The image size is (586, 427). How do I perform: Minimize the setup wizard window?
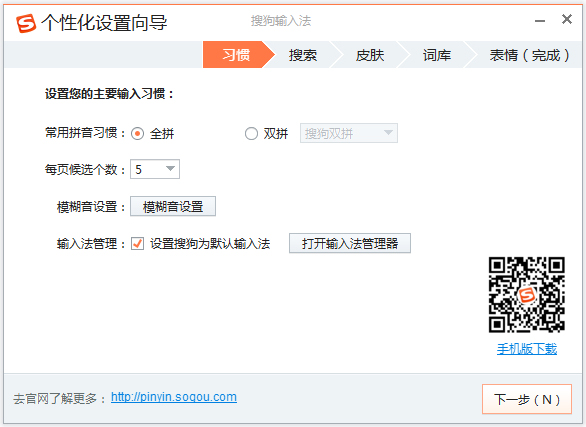pyautogui.click(x=540, y=21)
